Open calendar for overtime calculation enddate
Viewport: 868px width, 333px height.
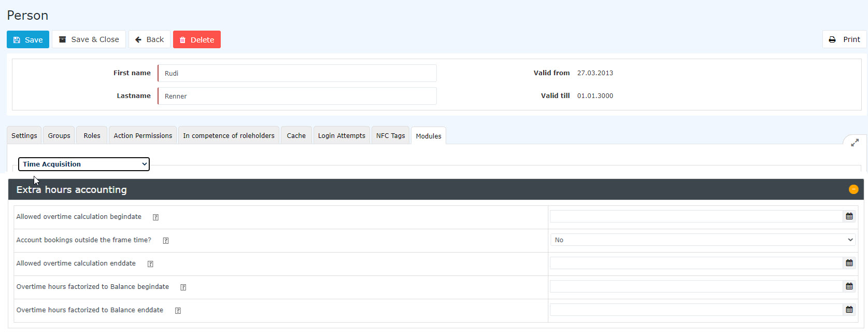pos(849,263)
